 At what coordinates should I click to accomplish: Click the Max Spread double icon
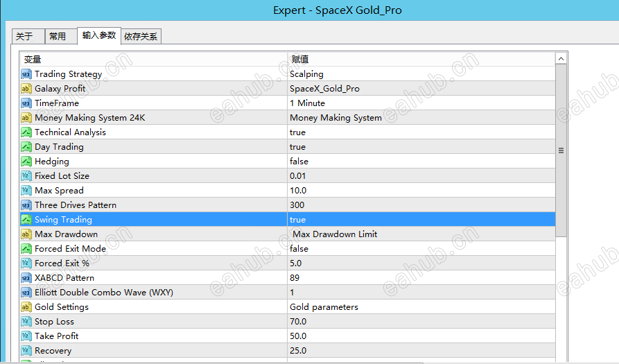(26, 191)
